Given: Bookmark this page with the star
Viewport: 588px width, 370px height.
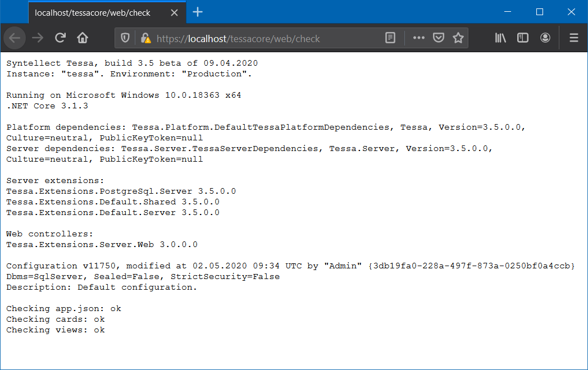Looking at the screenshot, I should [458, 38].
